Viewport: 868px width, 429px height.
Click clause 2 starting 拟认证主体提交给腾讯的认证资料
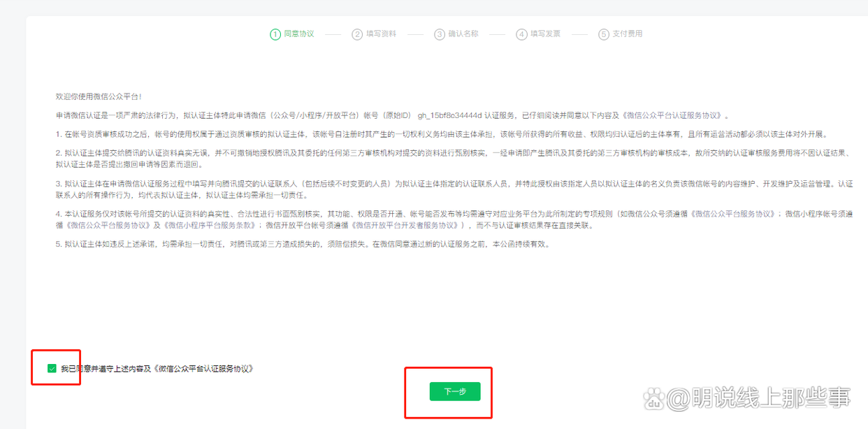click(454, 159)
